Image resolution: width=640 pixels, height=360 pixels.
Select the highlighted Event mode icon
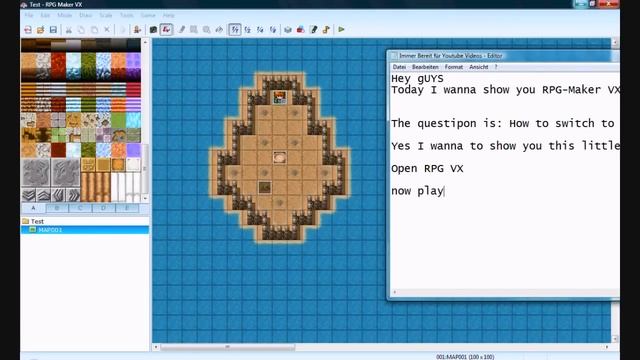point(166,29)
